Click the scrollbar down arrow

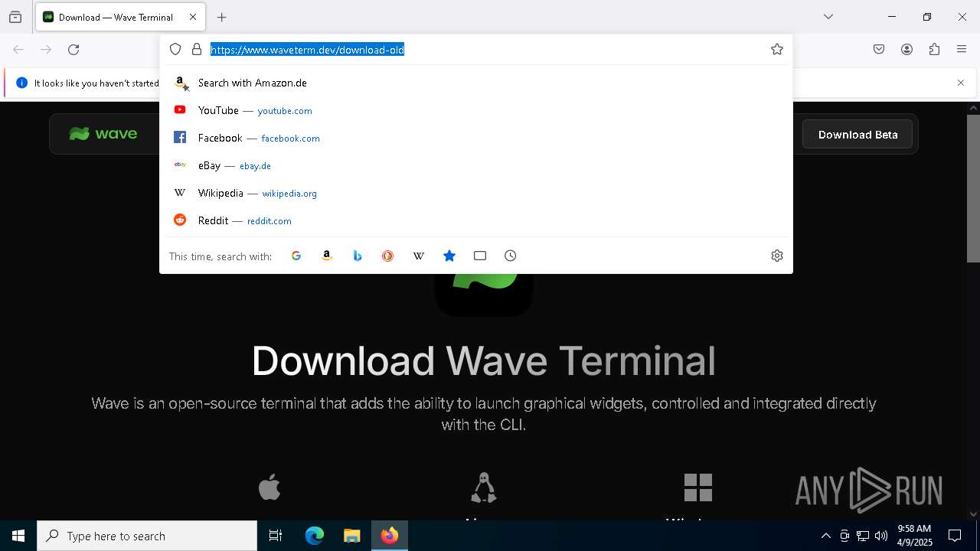click(973, 514)
